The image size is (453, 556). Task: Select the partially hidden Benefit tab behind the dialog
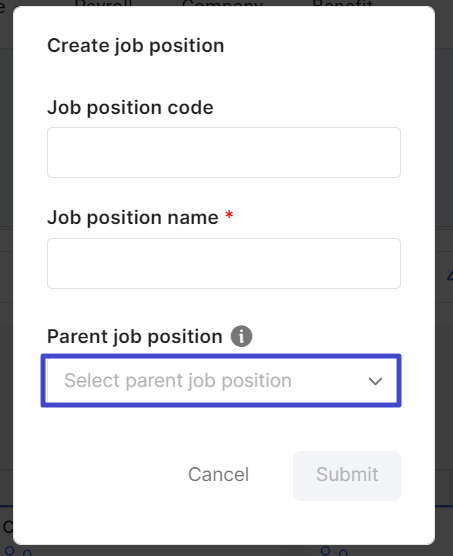342,3
